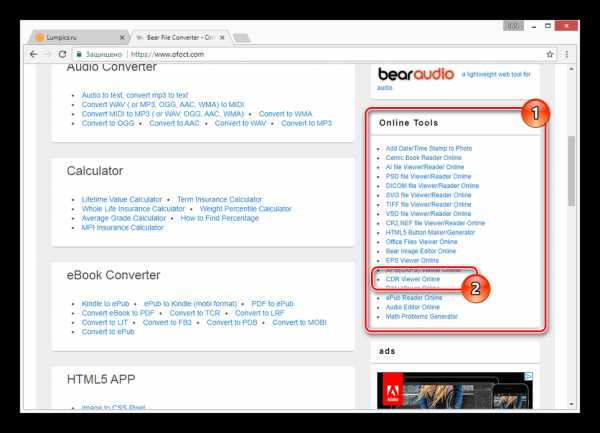Open the Chrome three-dot menu
This screenshot has width=600, height=433.
567,54
